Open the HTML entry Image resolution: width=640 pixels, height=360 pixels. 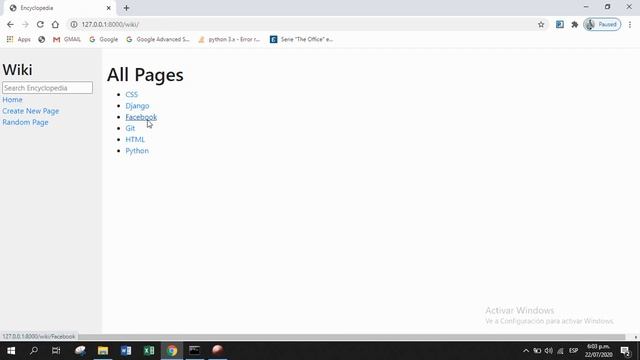click(135, 140)
